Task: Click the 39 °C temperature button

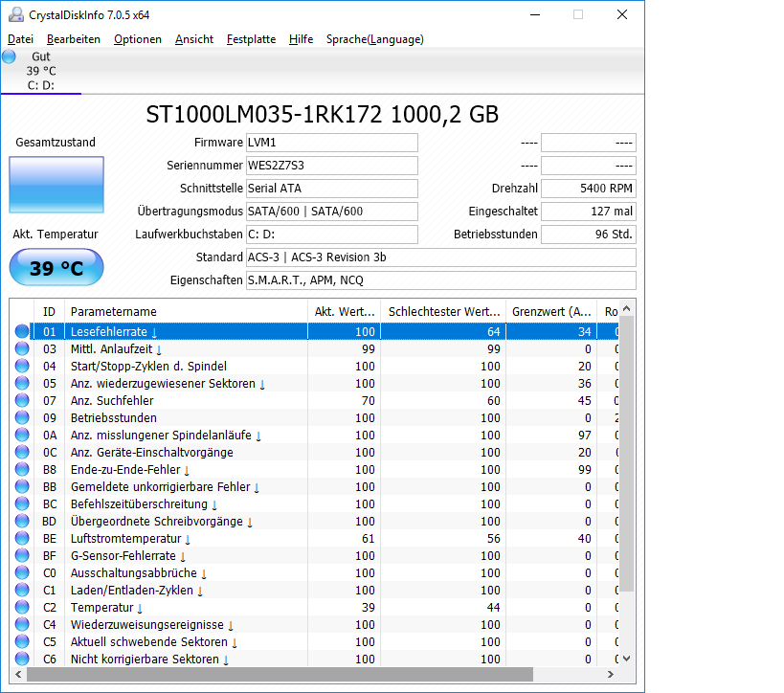Action: click(56, 267)
